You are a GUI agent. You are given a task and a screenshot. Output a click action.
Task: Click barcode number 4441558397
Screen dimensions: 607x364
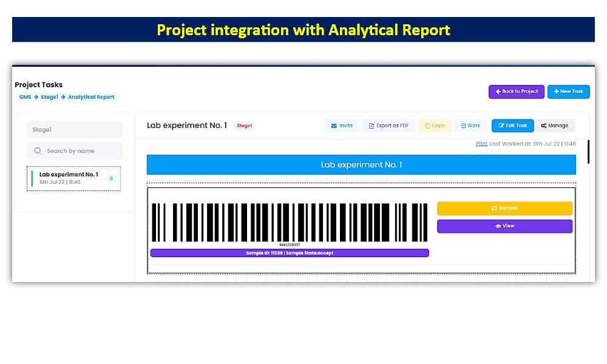[290, 245]
